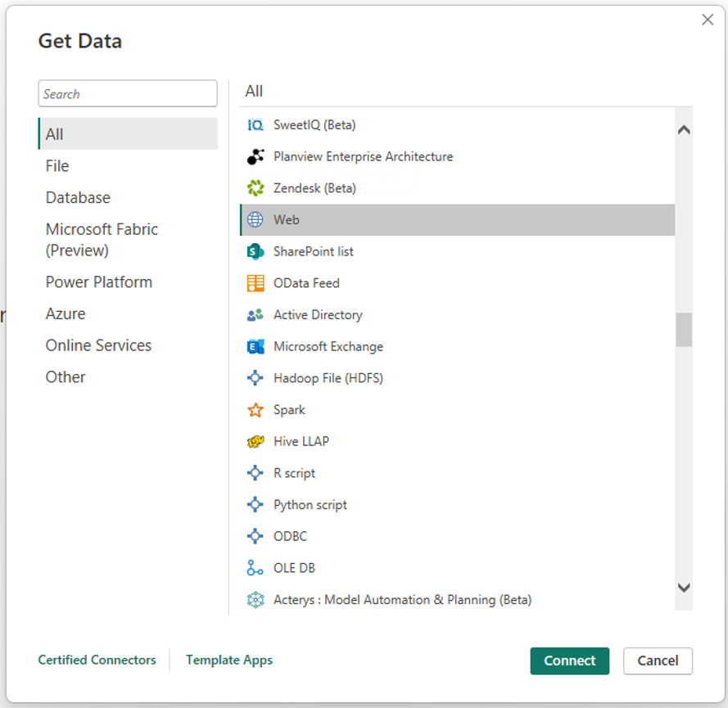The height and width of the screenshot is (708, 728).
Task: Click the Active Directory icon
Action: pyautogui.click(x=255, y=315)
